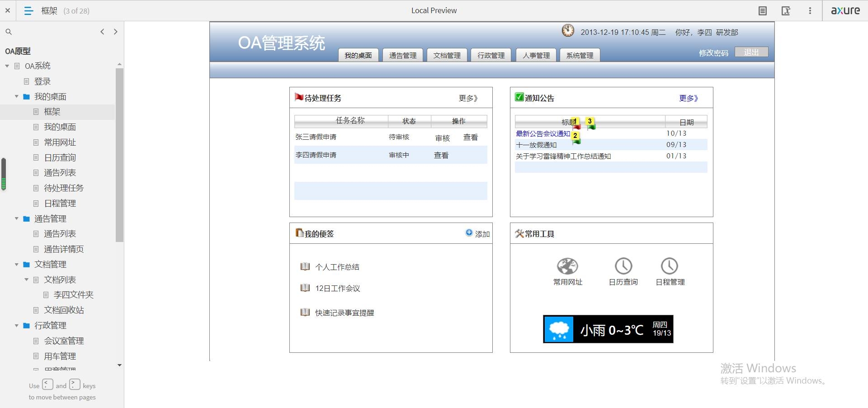Collapse the 我的桌面 folder in the tree
Viewport: 868px width, 408px height.
click(17, 97)
